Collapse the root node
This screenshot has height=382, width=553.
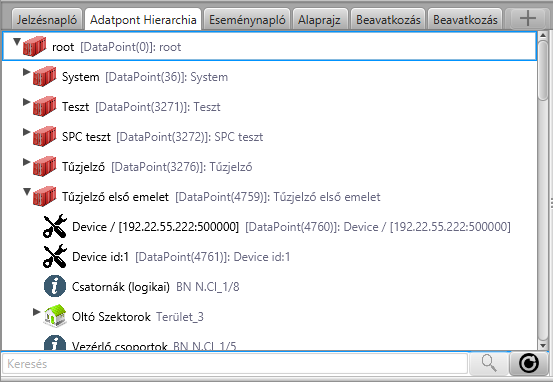[17, 42]
